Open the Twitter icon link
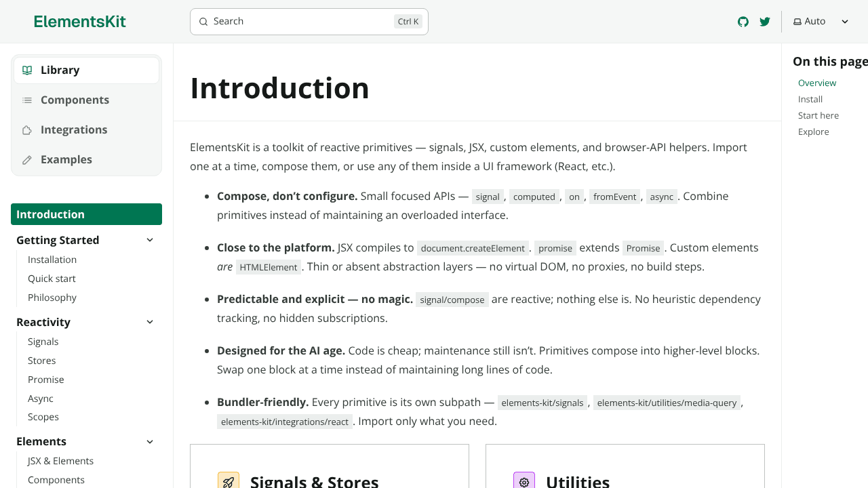This screenshot has height=488, width=868. 765,22
